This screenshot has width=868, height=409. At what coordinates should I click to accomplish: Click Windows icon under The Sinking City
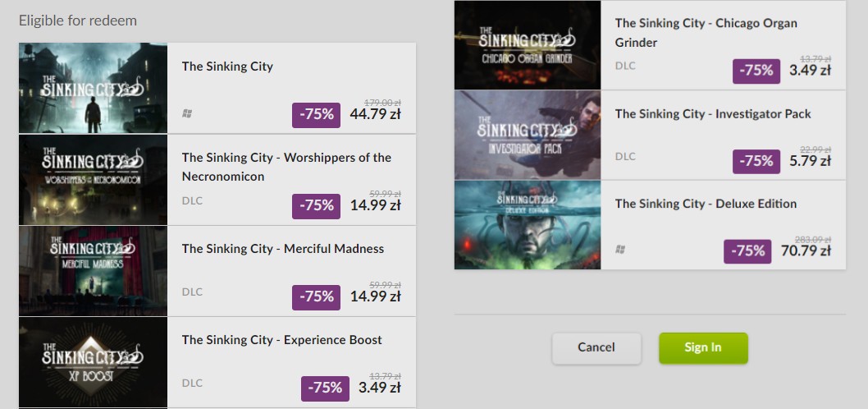[187, 113]
